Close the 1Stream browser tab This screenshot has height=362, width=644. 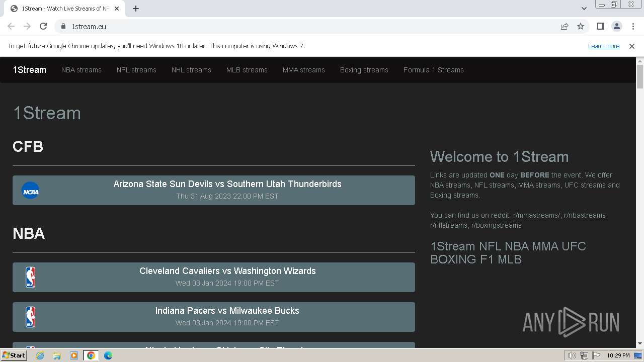[116, 9]
